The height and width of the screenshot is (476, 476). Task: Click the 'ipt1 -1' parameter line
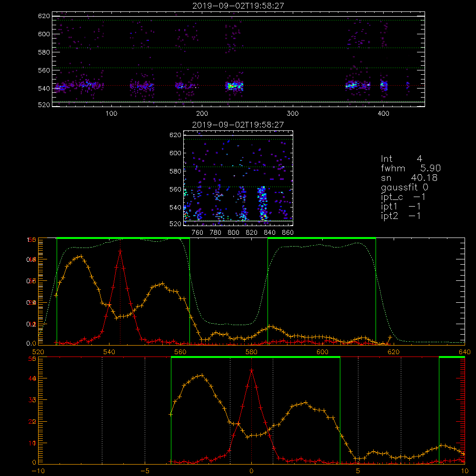[x=401, y=207]
